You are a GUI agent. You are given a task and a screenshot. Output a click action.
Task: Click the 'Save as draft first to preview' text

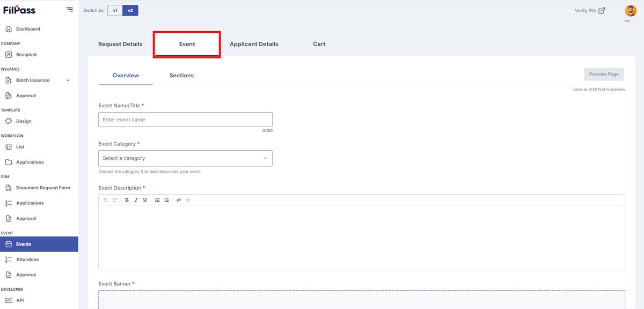tap(599, 90)
